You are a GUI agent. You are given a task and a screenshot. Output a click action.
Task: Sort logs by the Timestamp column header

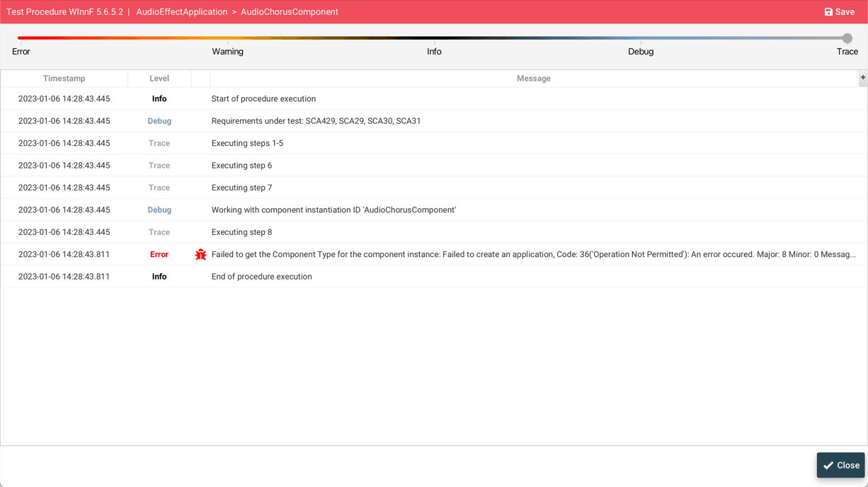click(x=64, y=78)
